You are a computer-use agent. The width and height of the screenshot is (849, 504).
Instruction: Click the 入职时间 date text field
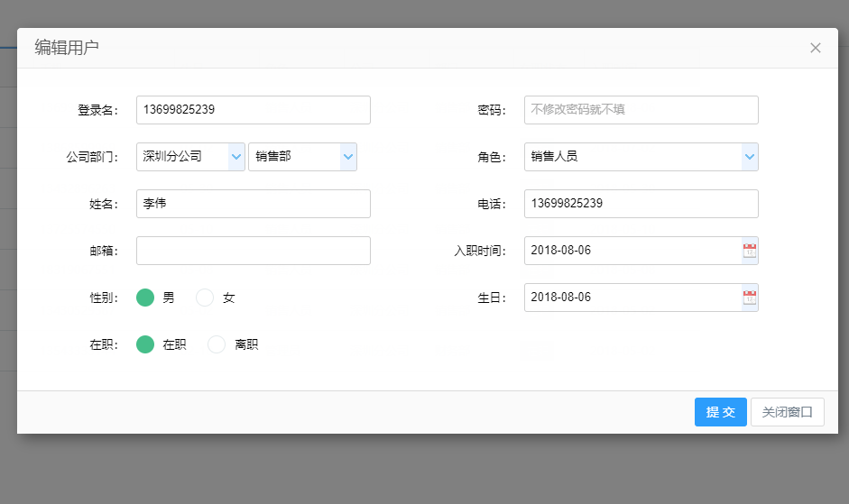[632, 251]
